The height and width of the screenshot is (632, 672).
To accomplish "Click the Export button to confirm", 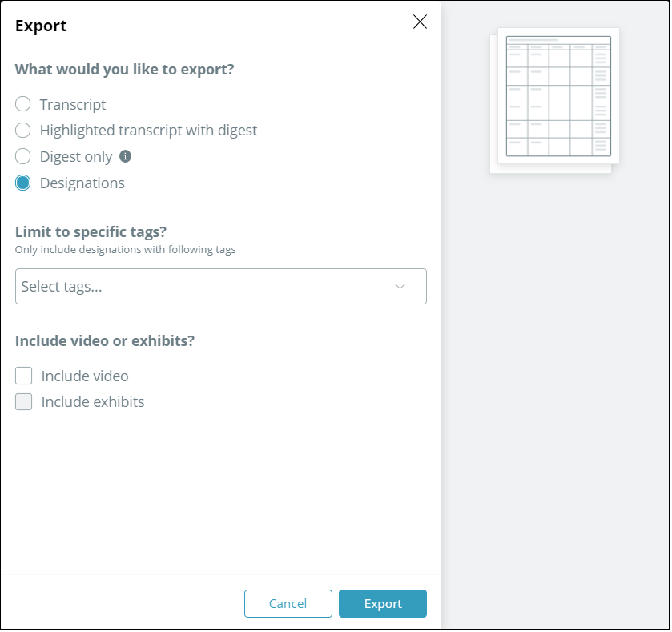I will point(382,603).
